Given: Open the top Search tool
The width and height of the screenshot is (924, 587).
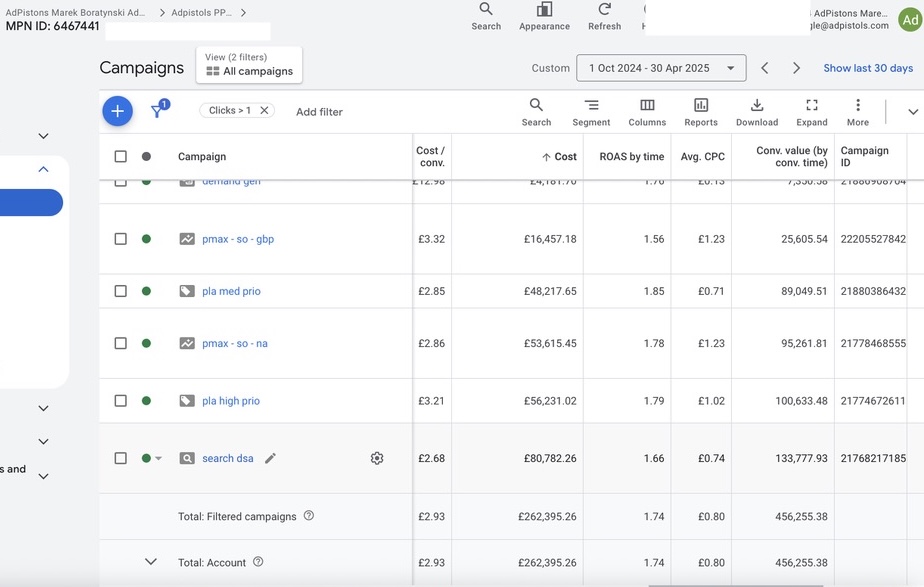Looking at the screenshot, I should tap(486, 17).
